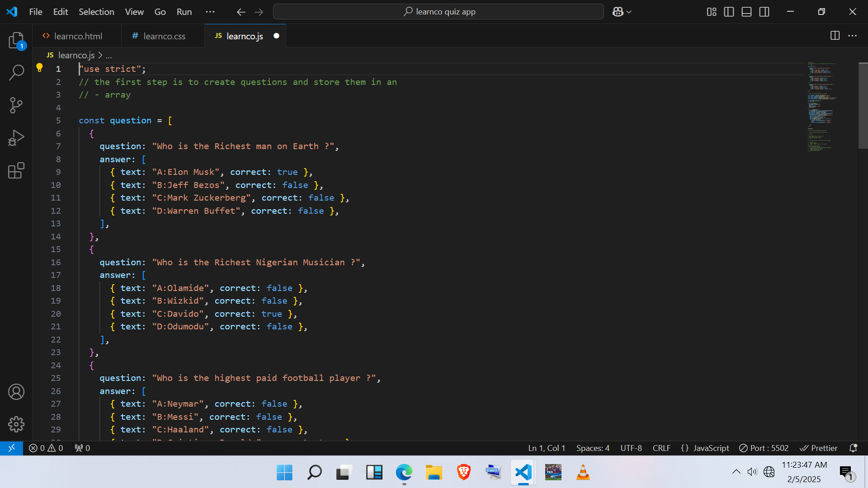The width and height of the screenshot is (868, 488).
Task: Open the remote window indicator
Action: 11,448
